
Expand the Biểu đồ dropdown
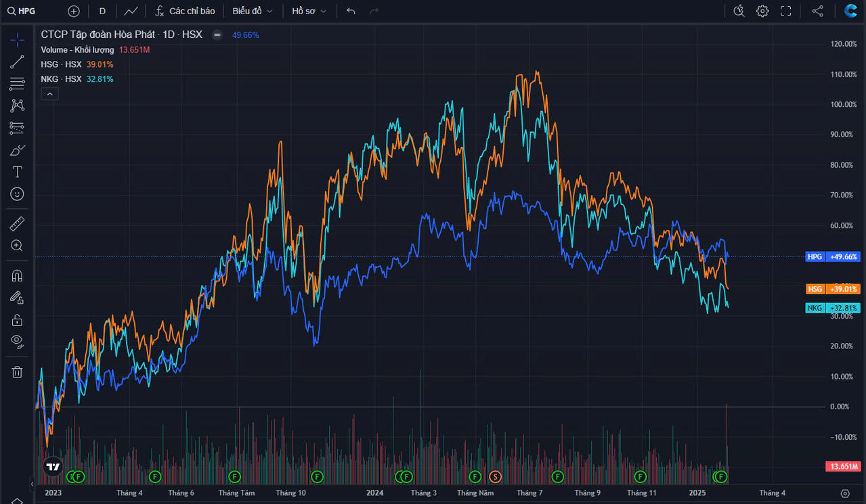coord(252,11)
